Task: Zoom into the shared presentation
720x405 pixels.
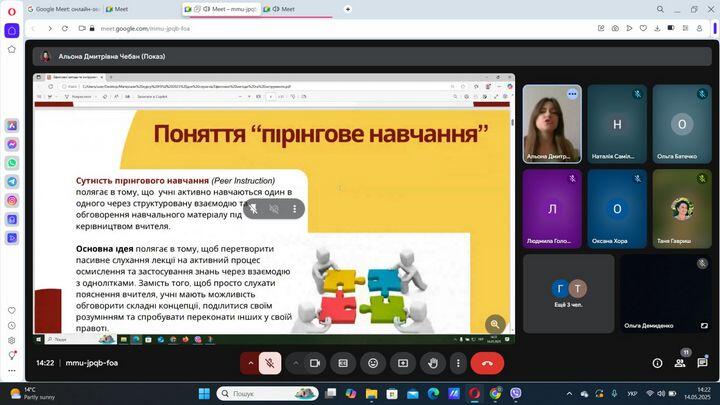Action: [495, 324]
